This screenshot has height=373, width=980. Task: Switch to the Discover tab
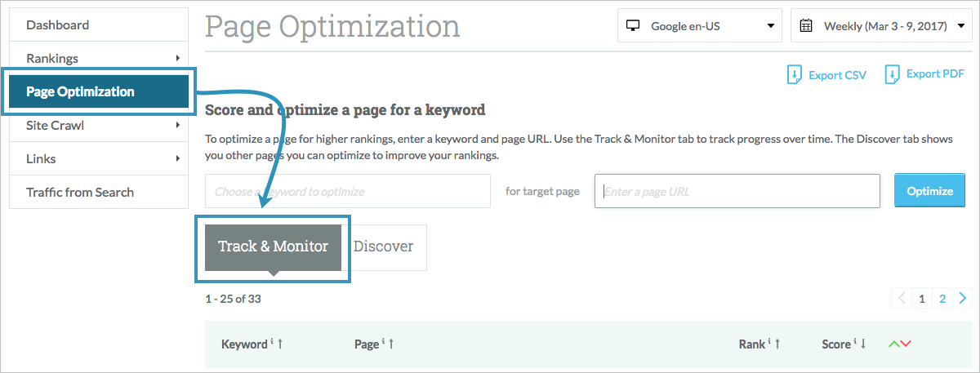(x=384, y=246)
